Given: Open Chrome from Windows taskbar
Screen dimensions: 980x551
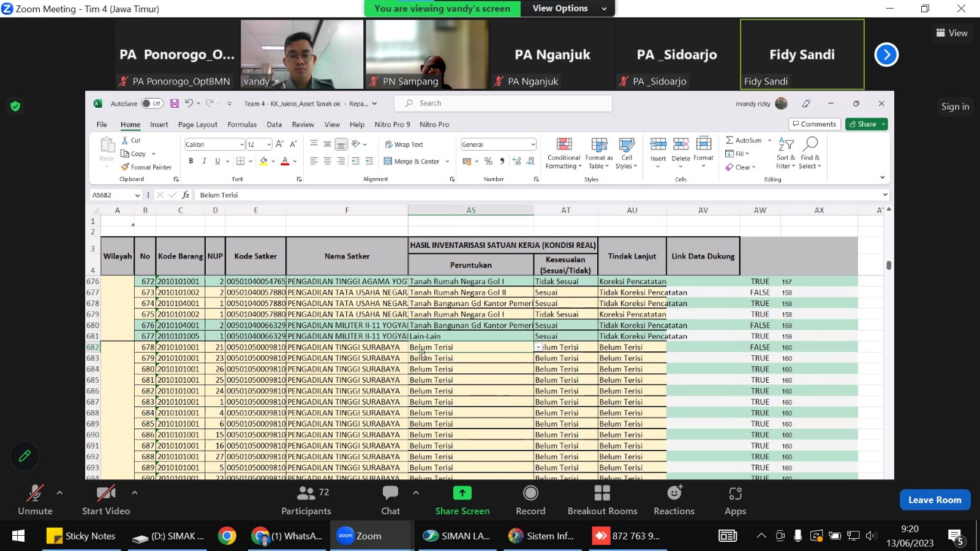Looking at the screenshot, I should 227,536.
